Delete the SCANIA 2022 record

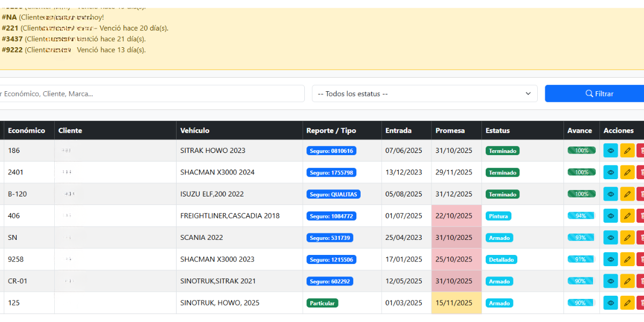pyautogui.click(x=641, y=237)
